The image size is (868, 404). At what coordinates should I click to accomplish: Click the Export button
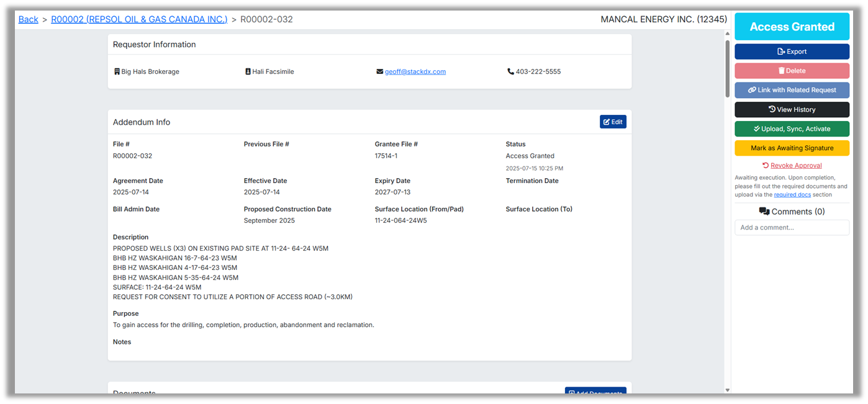coord(792,52)
